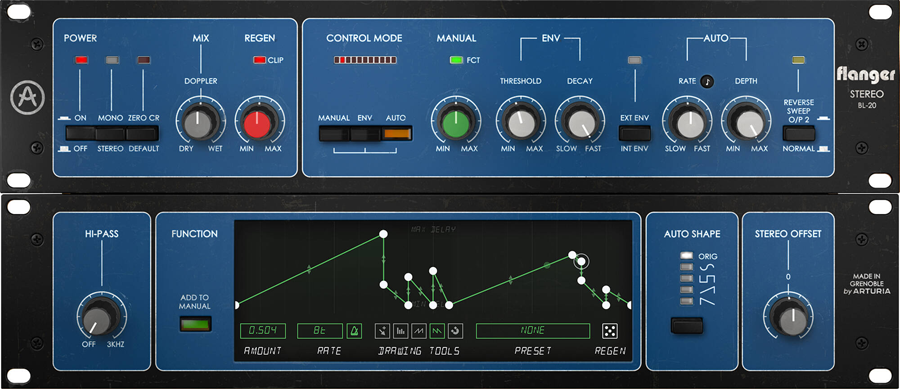The height and width of the screenshot is (389, 900).
Task: Click the dice Regen randomize icon
Action: point(610,331)
